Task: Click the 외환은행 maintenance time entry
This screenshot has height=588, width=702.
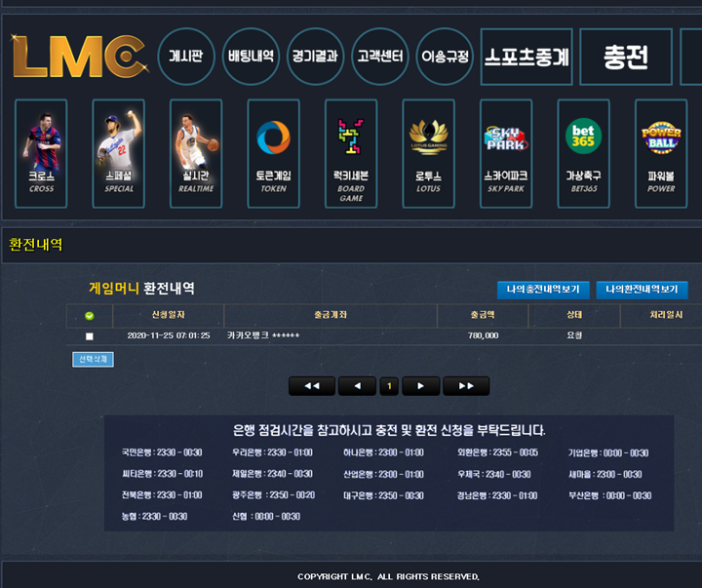Action: point(498,452)
